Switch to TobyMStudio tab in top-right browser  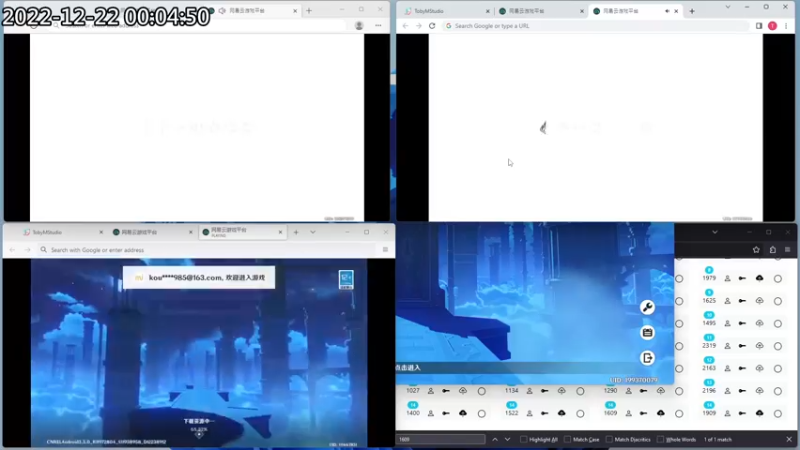(446, 11)
